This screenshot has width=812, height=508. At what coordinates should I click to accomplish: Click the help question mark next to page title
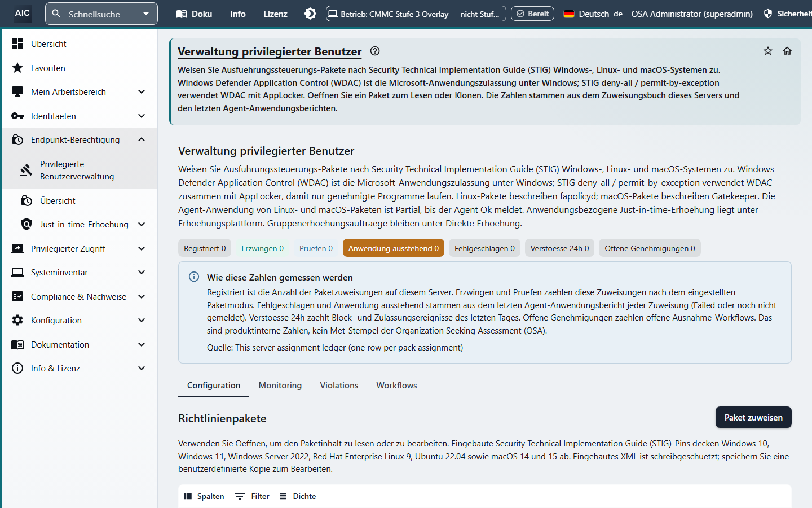coord(375,51)
